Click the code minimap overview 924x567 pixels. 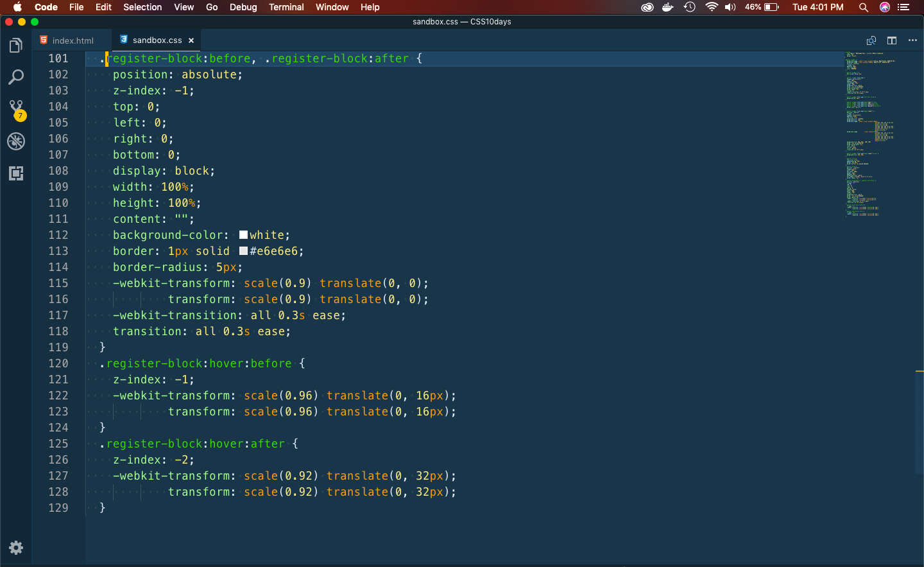870,135
